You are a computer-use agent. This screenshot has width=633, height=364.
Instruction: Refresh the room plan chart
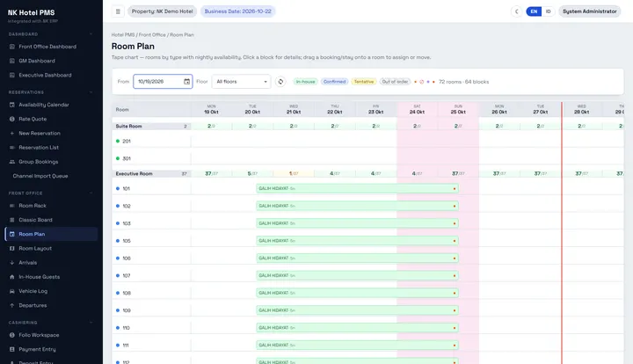[x=280, y=82]
